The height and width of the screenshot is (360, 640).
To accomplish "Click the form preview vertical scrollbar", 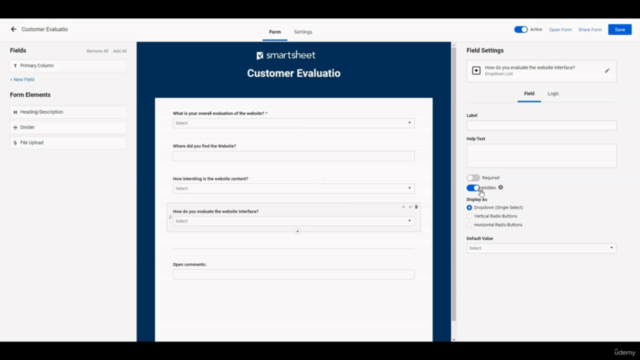I will tap(453, 184).
